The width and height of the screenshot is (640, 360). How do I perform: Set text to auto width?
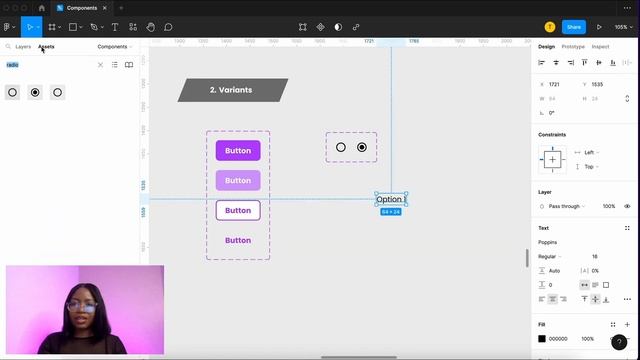(x=584, y=285)
